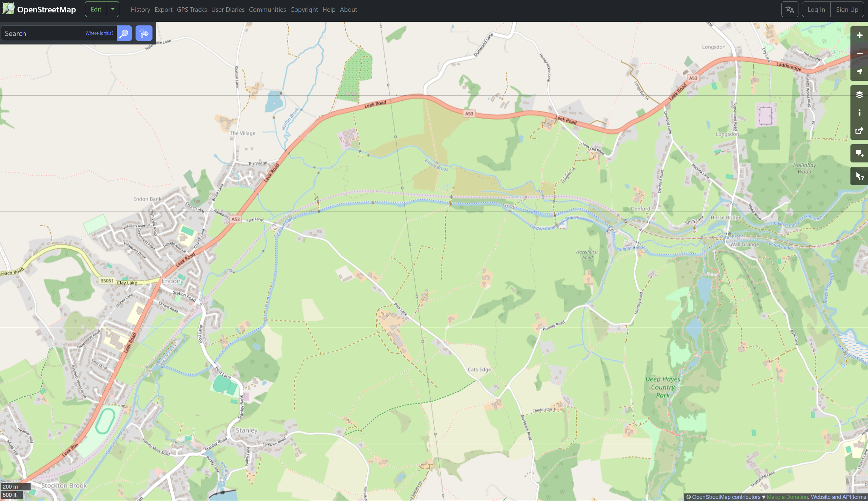Screen dimensions: 868x501
Task: Click the Sign Up button
Action: click(847, 10)
